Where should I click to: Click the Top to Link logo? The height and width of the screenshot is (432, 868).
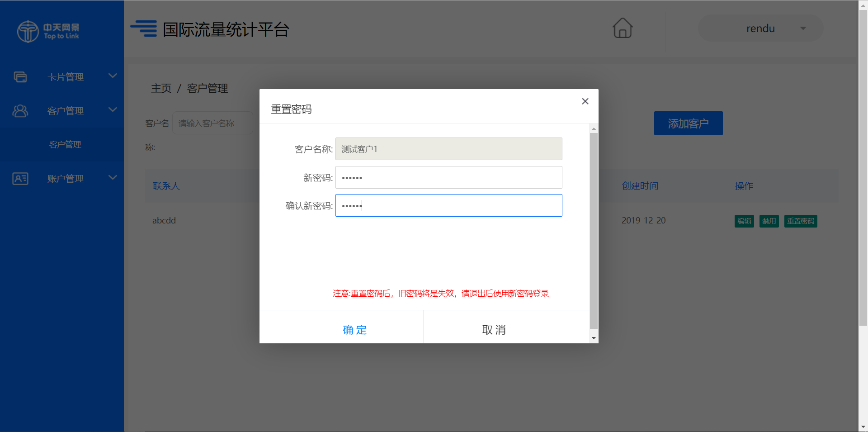click(48, 31)
